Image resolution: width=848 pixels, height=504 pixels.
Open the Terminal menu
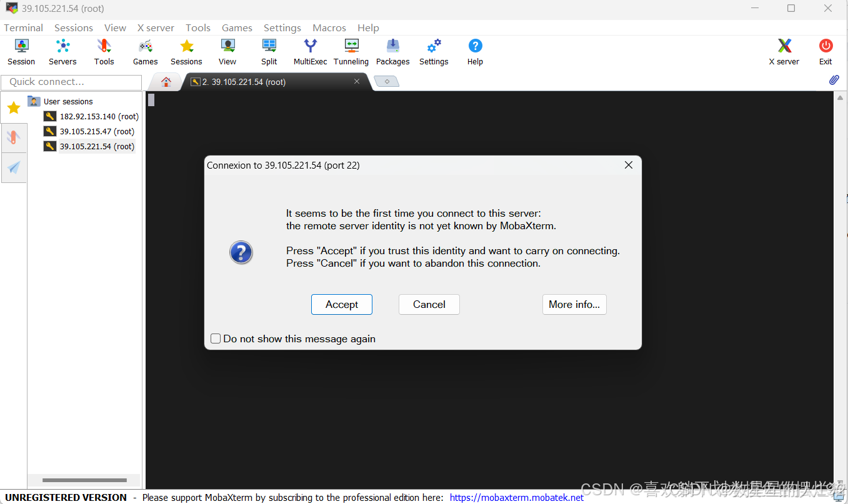24,27
